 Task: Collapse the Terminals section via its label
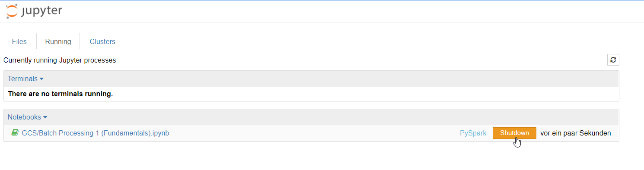coord(22,79)
